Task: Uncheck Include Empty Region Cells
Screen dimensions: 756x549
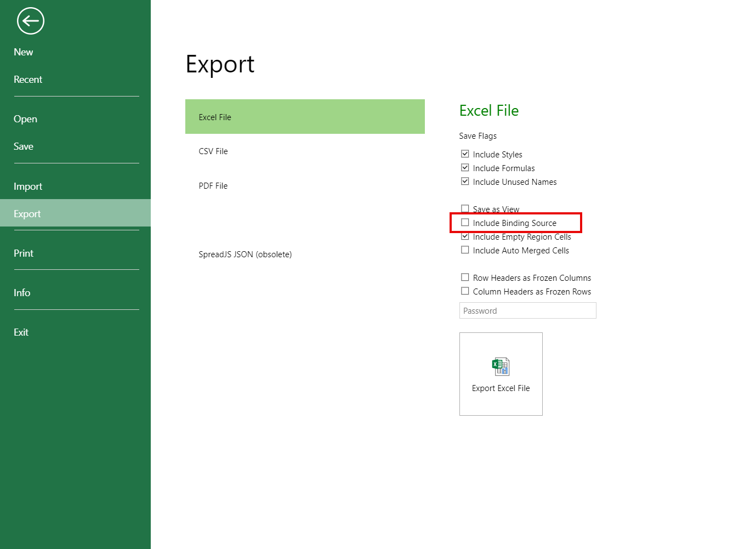Action: click(465, 236)
